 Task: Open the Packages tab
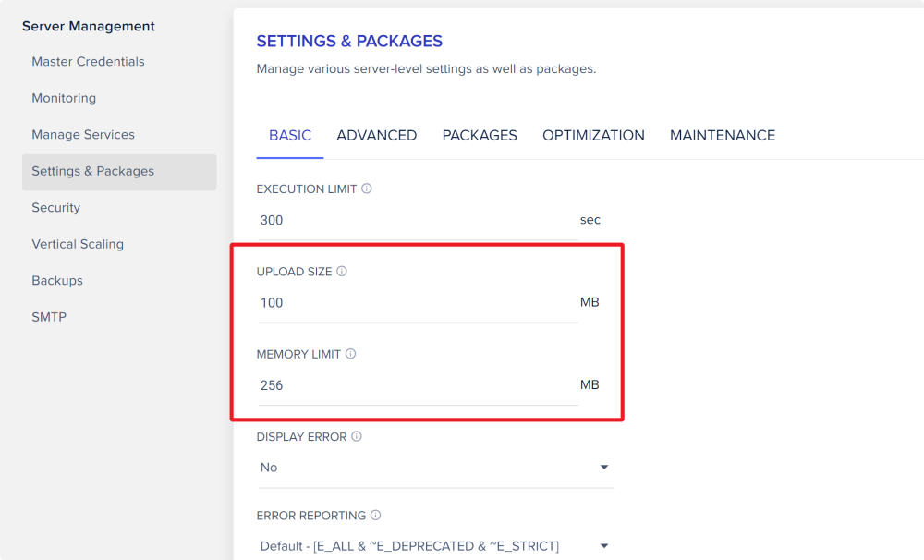tap(480, 136)
